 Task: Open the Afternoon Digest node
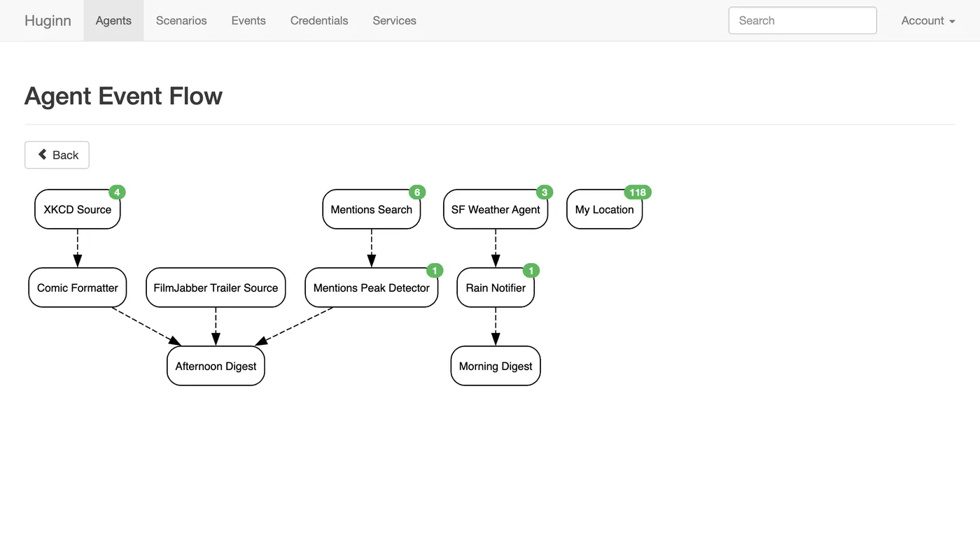tap(216, 366)
